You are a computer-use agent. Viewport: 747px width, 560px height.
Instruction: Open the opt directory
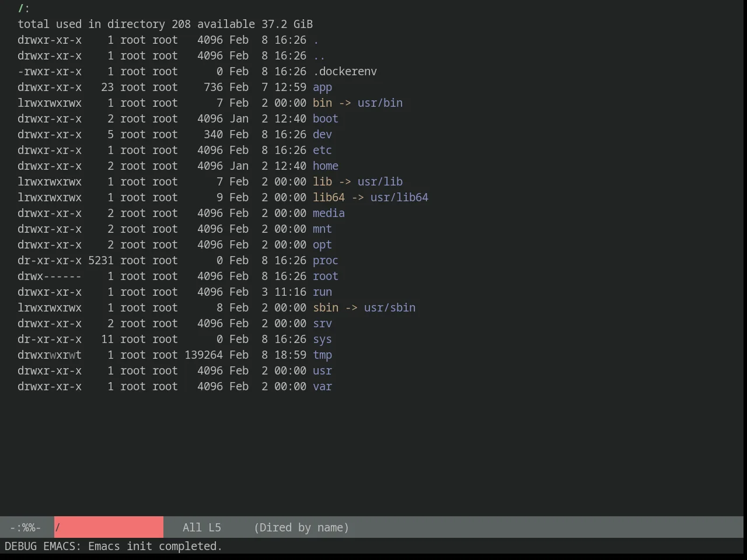(x=322, y=245)
